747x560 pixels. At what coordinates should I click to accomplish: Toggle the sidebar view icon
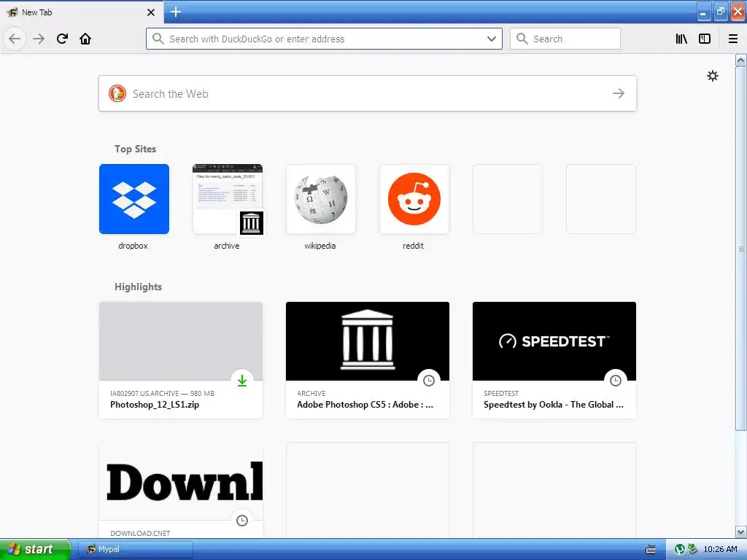point(705,39)
